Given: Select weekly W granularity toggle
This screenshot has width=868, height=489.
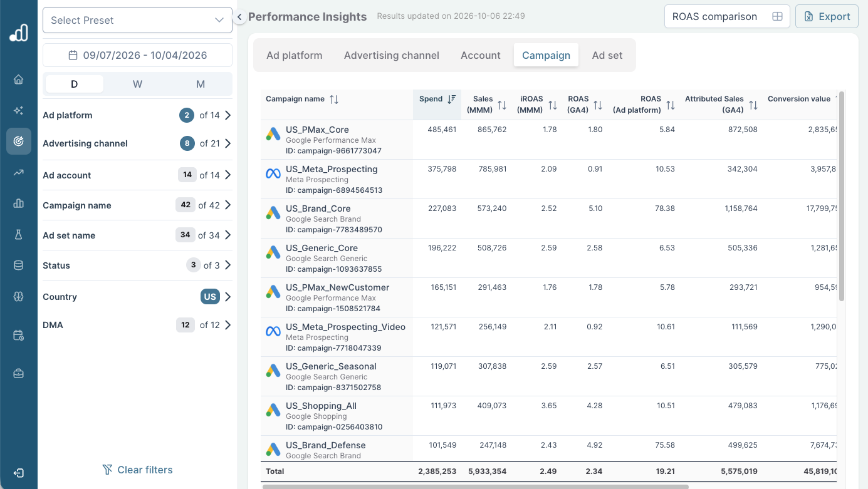Looking at the screenshot, I should coord(137,84).
